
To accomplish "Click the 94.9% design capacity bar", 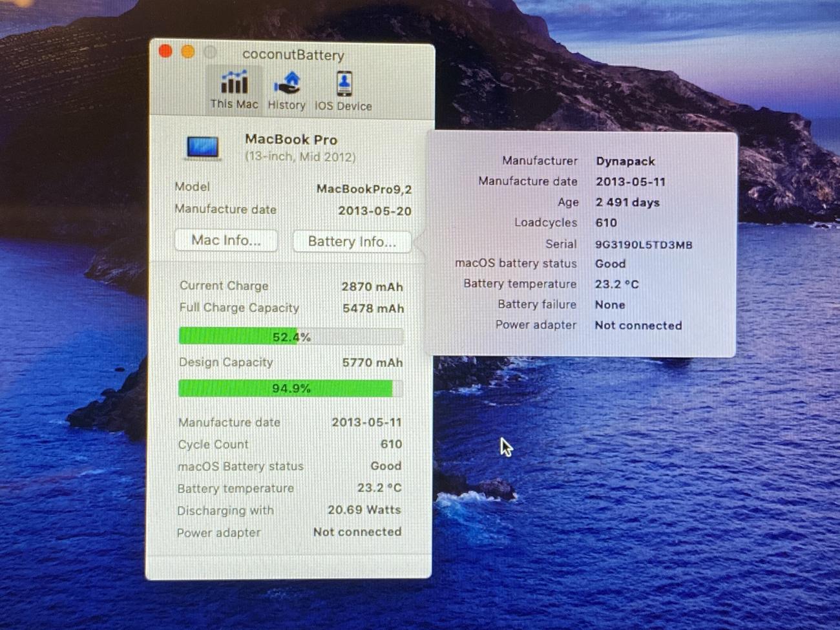I will pos(291,388).
